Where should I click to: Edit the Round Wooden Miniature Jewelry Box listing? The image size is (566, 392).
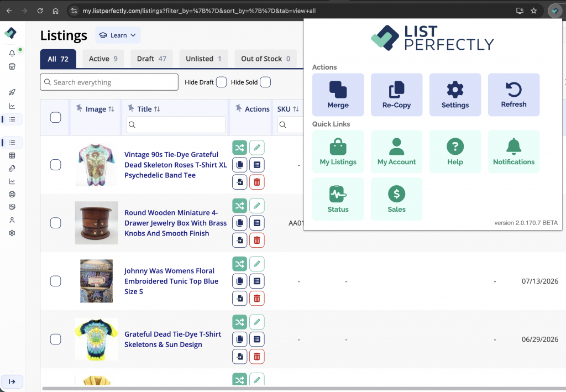pos(256,206)
